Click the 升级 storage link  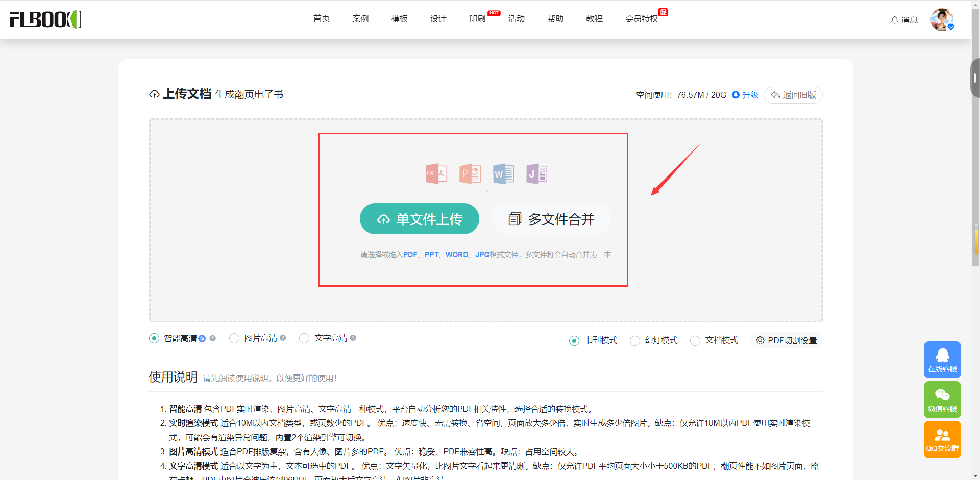(750, 95)
